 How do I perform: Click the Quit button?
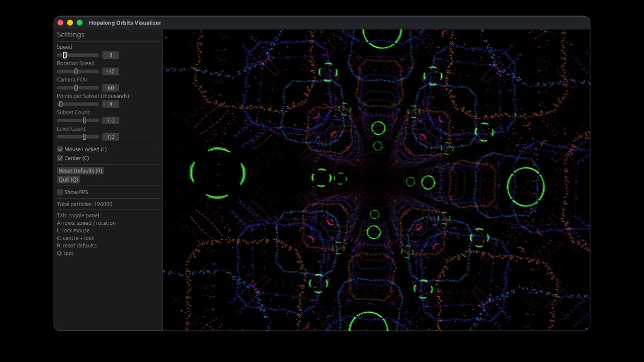tap(68, 179)
